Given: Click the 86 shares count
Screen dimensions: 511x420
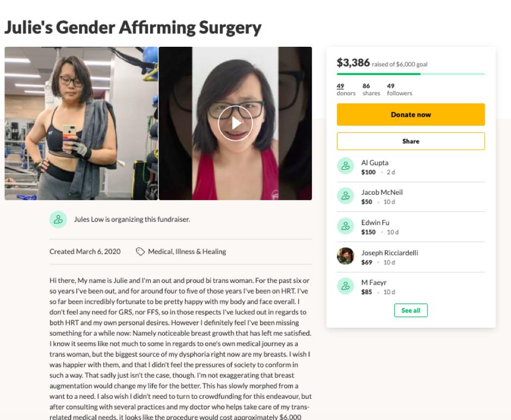Looking at the screenshot, I should [371, 89].
